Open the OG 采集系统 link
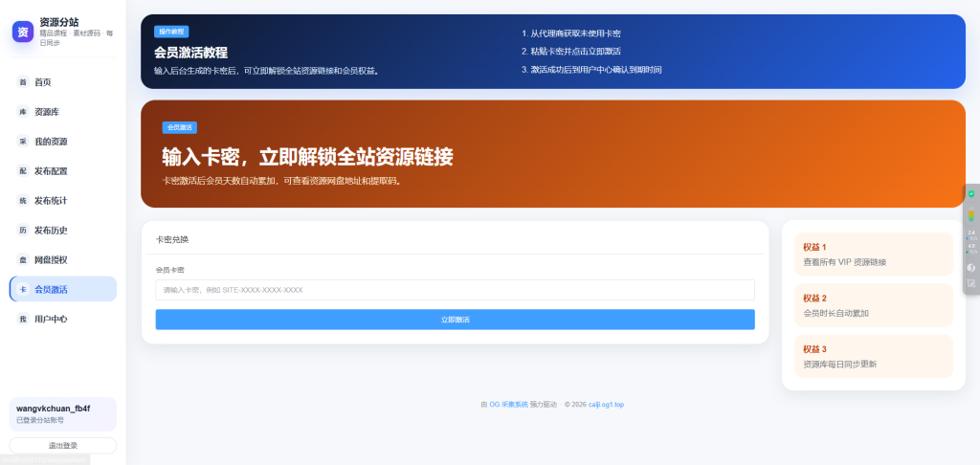The image size is (980, 465). coord(509,405)
